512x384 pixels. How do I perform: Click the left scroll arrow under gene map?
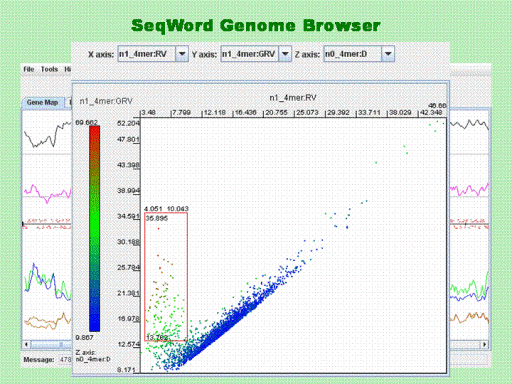(x=27, y=344)
